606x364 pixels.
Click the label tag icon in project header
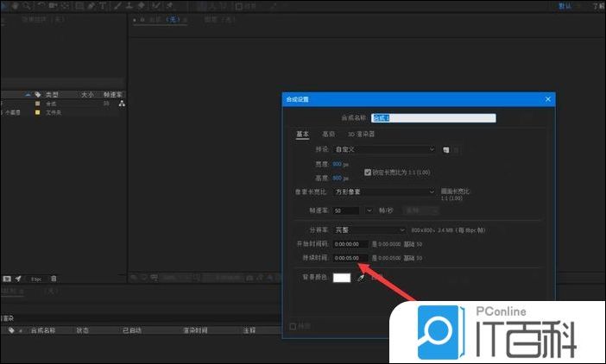point(38,94)
